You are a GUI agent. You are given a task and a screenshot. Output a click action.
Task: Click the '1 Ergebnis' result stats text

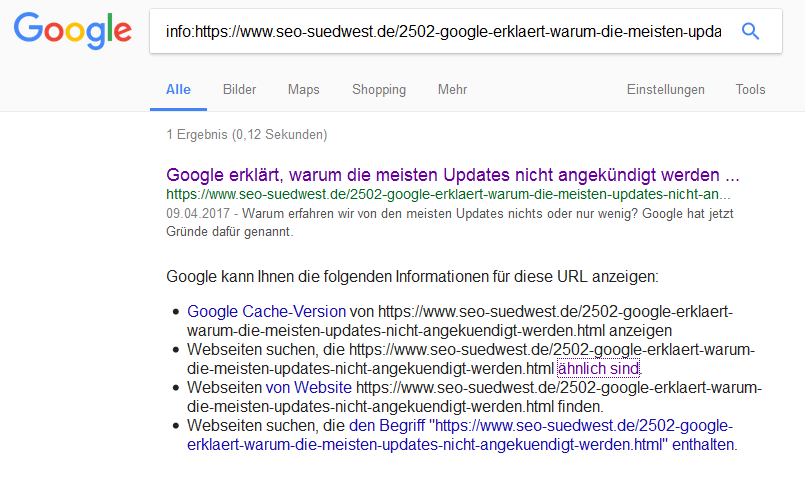click(x=246, y=134)
